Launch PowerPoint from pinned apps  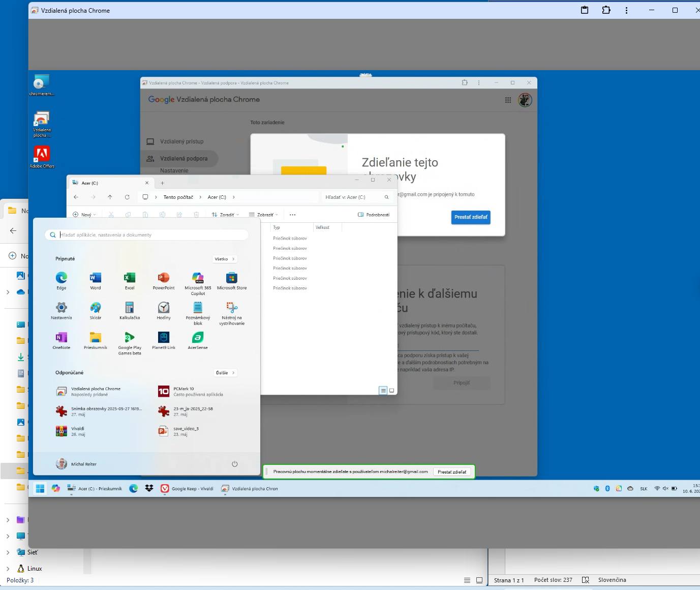tap(164, 278)
